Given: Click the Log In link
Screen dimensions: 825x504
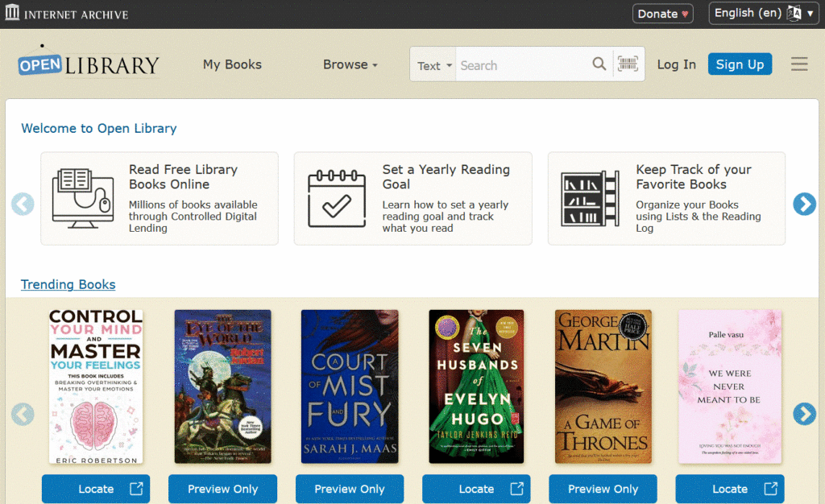Looking at the screenshot, I should (676, 64).
